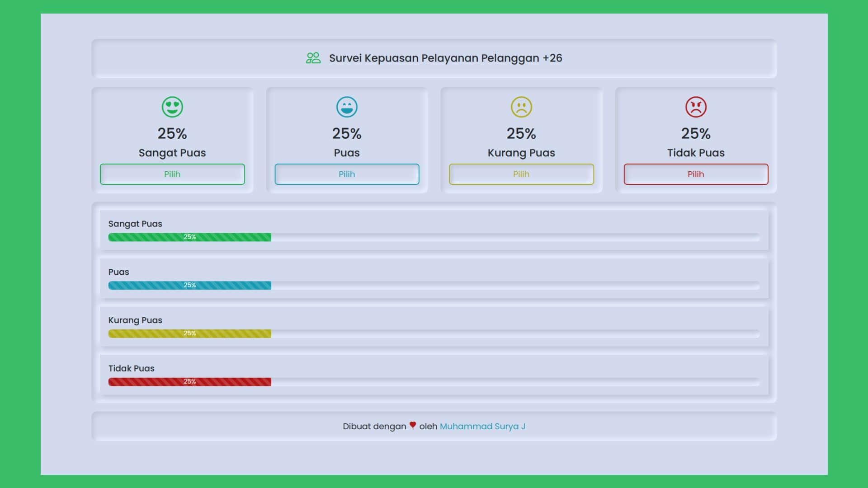Click the 25% value in Kurang Puas card
868x488 pixels.
coord(521,133)
